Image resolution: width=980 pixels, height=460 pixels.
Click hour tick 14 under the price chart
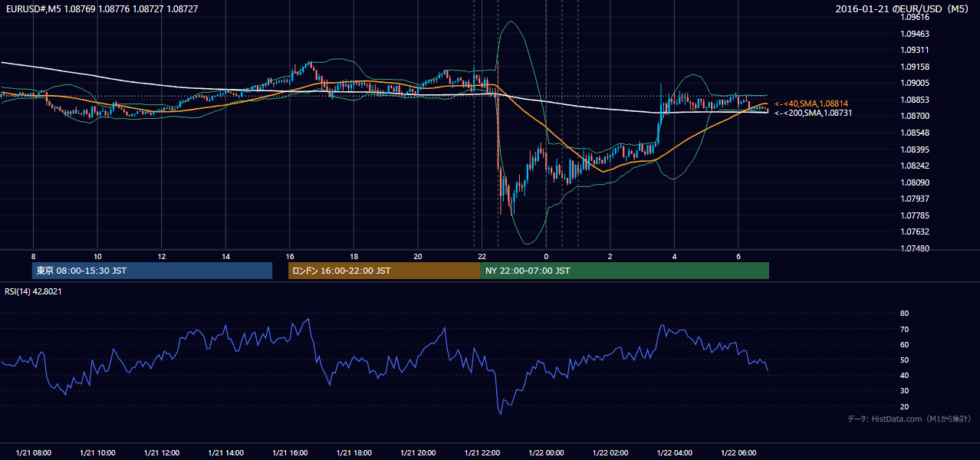point(225,256)
